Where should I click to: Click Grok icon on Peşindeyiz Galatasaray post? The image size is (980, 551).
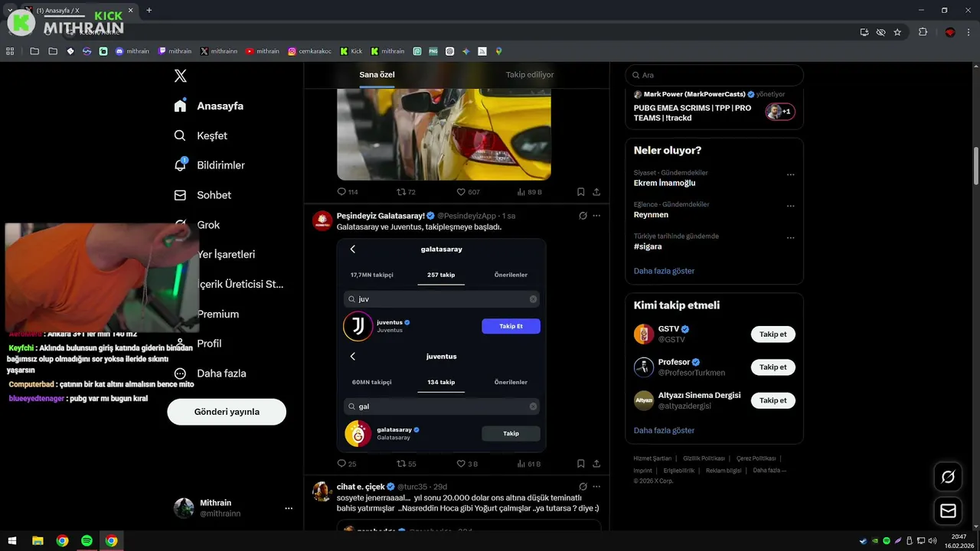(583, 216)
